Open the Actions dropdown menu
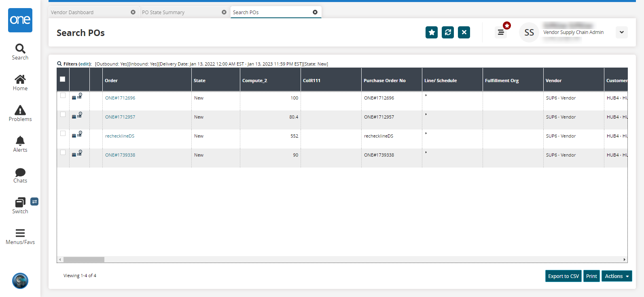 pyautogui.click(x=616, y=276)
